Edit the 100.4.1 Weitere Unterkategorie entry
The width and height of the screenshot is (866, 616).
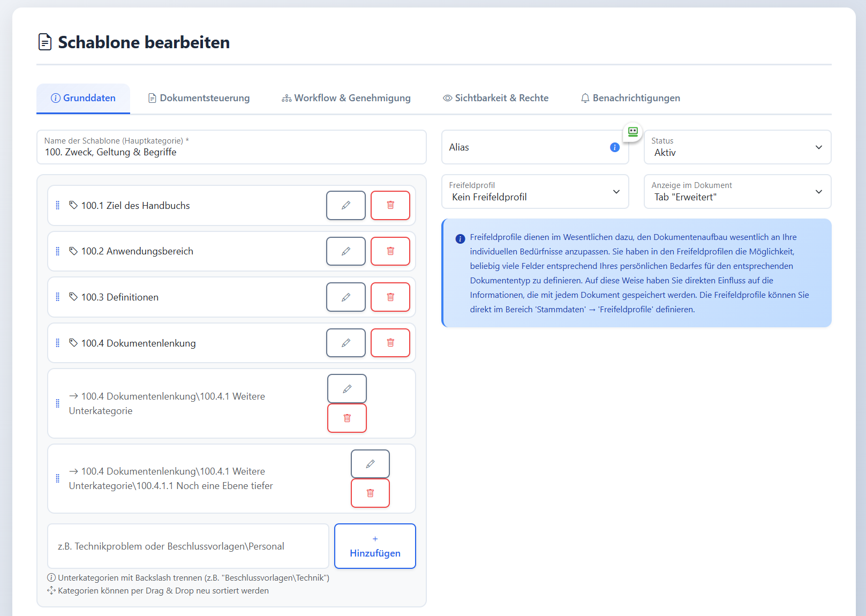(347, 389)
